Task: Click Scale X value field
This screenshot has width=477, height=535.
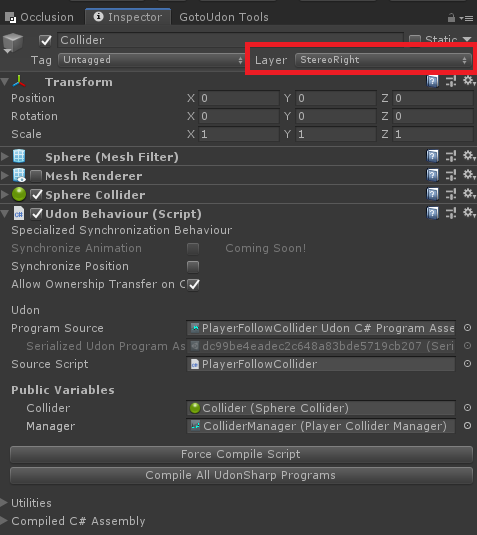Action: [239, 134]
